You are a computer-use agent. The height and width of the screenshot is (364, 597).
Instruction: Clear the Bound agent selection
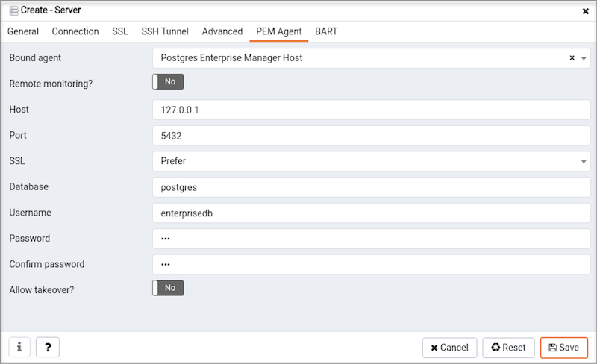(x=572, y=58)
